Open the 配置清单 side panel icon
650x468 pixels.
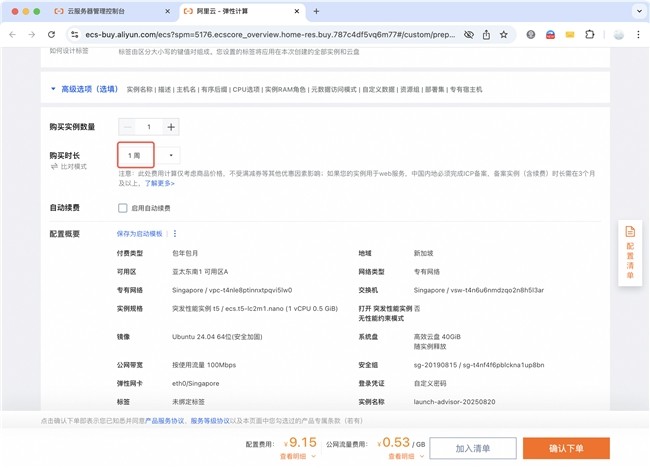(x=629, y=252)
